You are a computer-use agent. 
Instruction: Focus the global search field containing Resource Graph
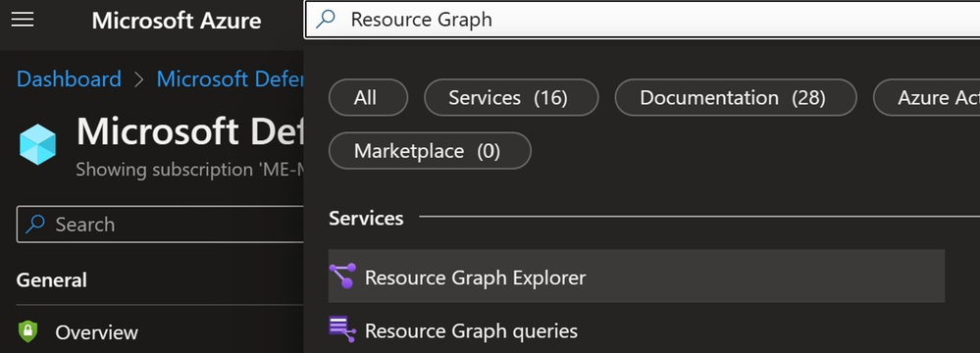click(644, 20)
